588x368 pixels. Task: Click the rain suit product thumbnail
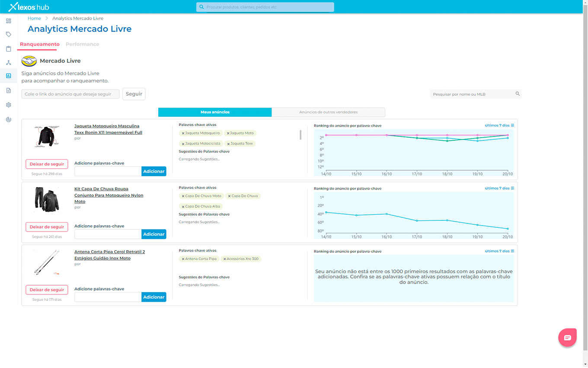pyautogui.click(x=47, y=199)
